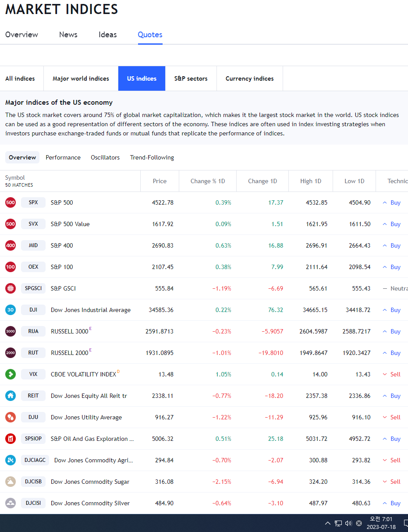Switch table to Oscillators view
This screenshot has width=408, height=532.
pos(105,157)
